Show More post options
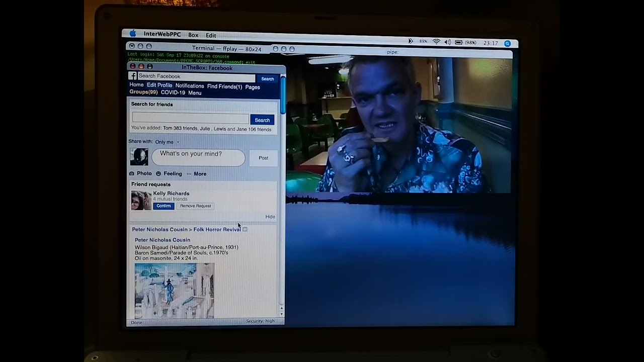This screenshot has width=644, height=362. click(x=197, y=174)
